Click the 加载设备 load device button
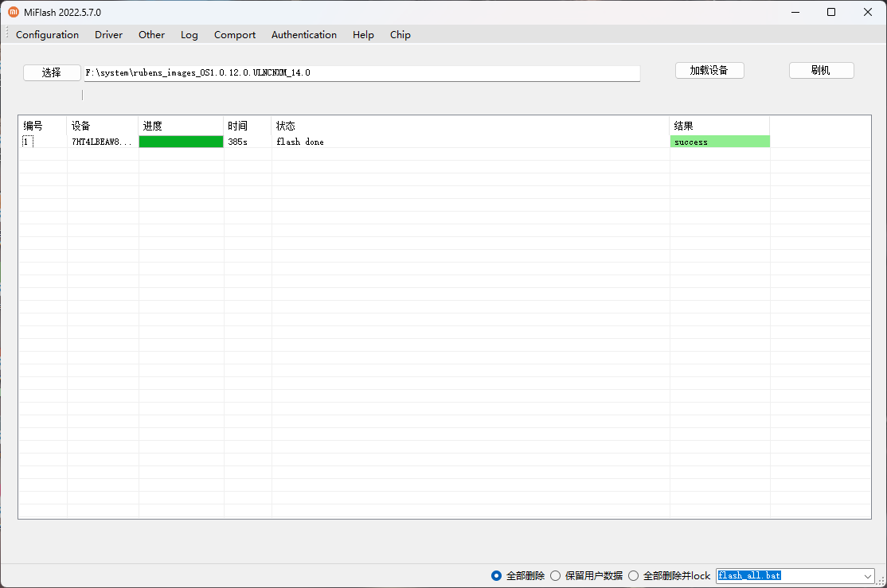 pyautogui.click(x=709, y=70)
